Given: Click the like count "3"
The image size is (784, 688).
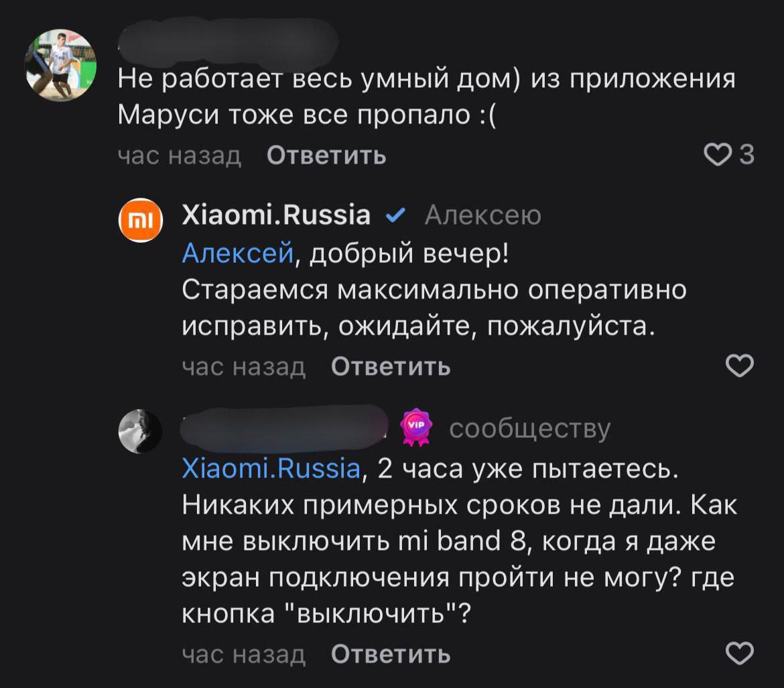Looking at the screenshot, I should 746,156.
